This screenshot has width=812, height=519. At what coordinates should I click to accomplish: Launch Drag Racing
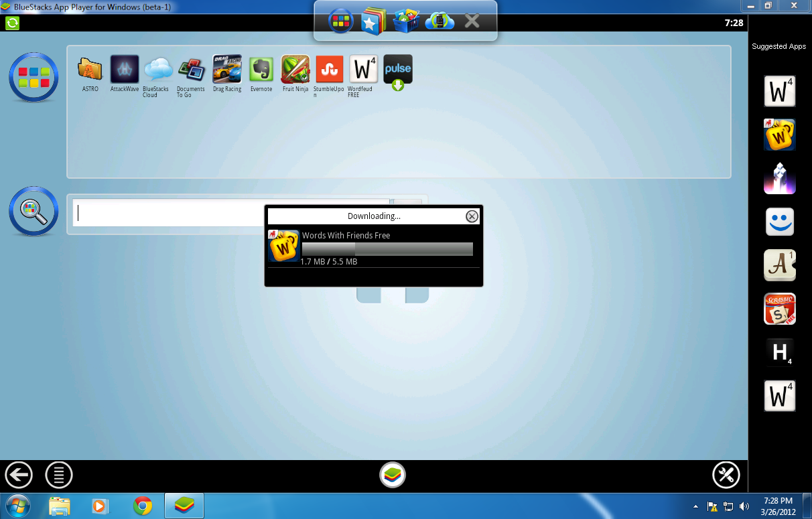226,70
